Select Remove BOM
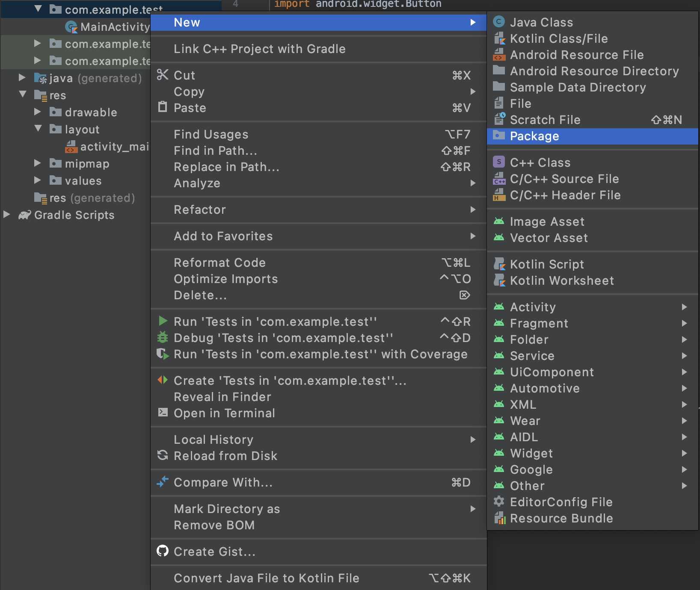 pyautogui.click(x=318, y=525)
